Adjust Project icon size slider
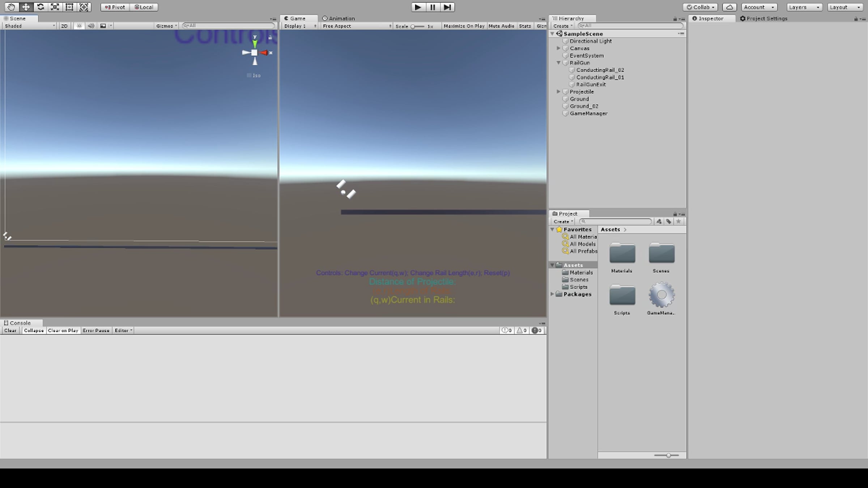Image resolution: width=868 pixels, height=488 pixels. [x=667, y=455]
